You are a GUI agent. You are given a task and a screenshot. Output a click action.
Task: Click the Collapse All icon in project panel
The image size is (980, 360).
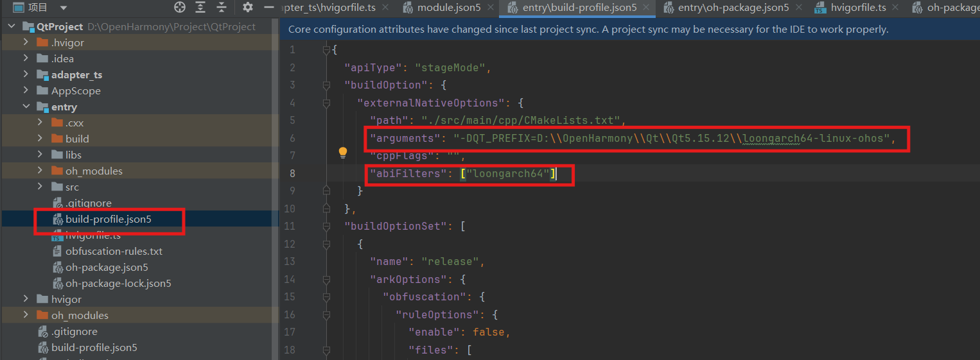(222, 8)
